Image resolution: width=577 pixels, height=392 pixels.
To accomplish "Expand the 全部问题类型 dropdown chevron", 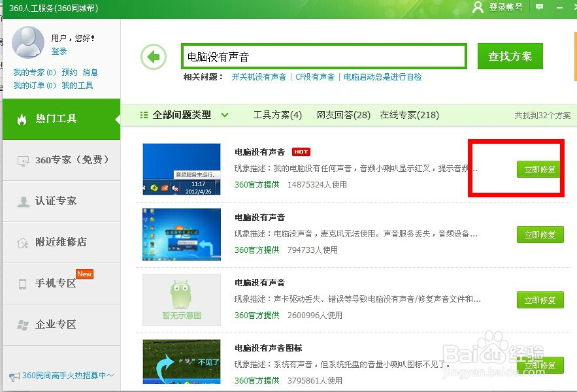I will click(225, 115).
